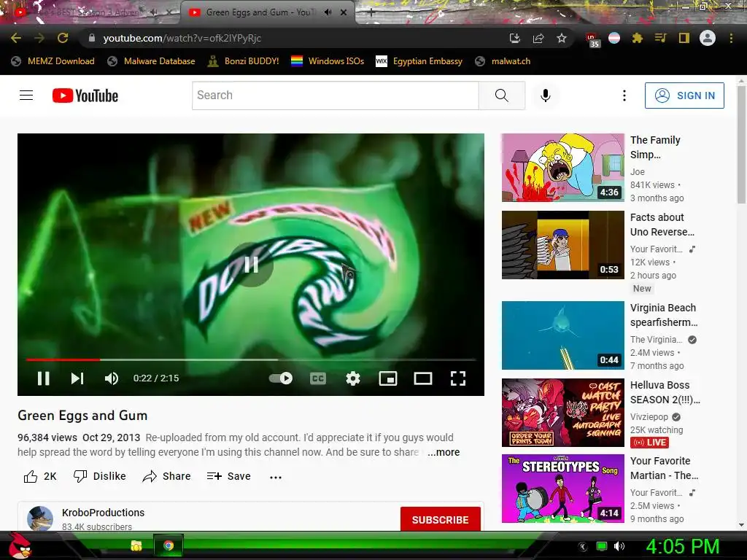Image resolution: width=747 pixels, height=560 pixels.
Task: Click the video progress bar
Action: [x=251, y=359]
